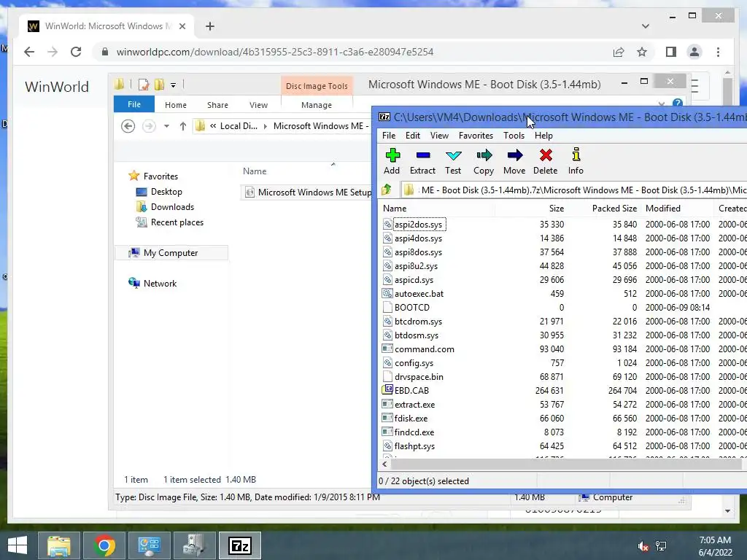Go up one folder level in 7-Zip
The width and height of the screenshot is (747, 560).
[387, 190]
